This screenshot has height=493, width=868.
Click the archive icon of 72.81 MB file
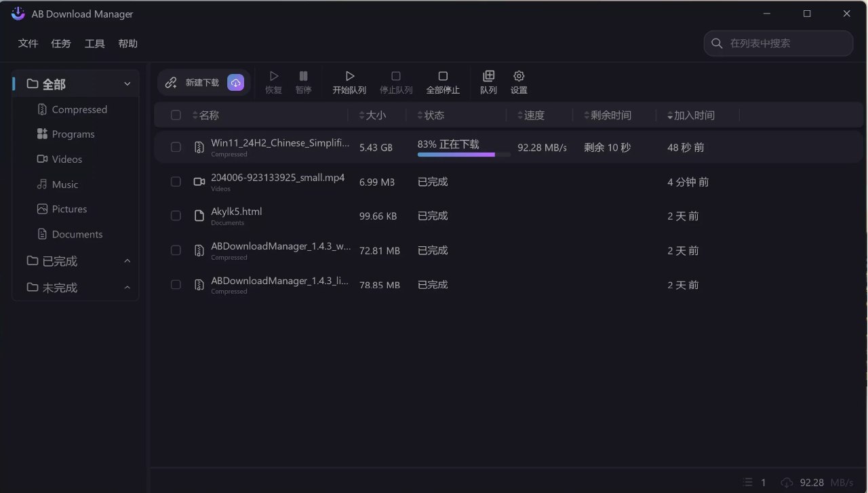click(199, 250)
